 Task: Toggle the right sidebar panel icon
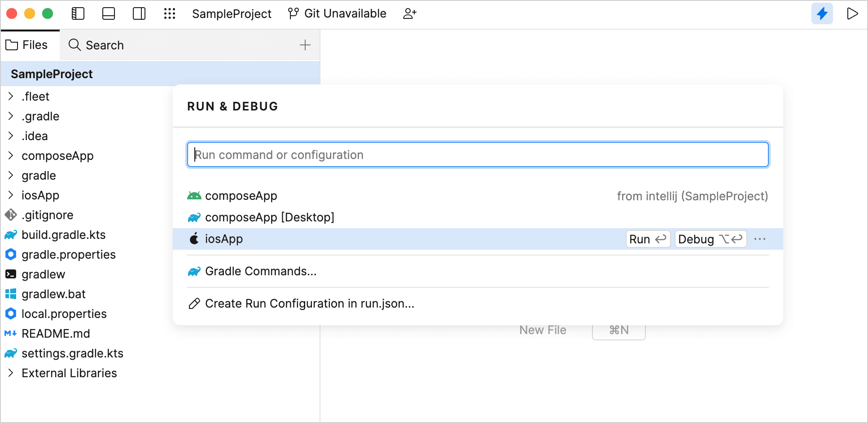pos(139,14)
